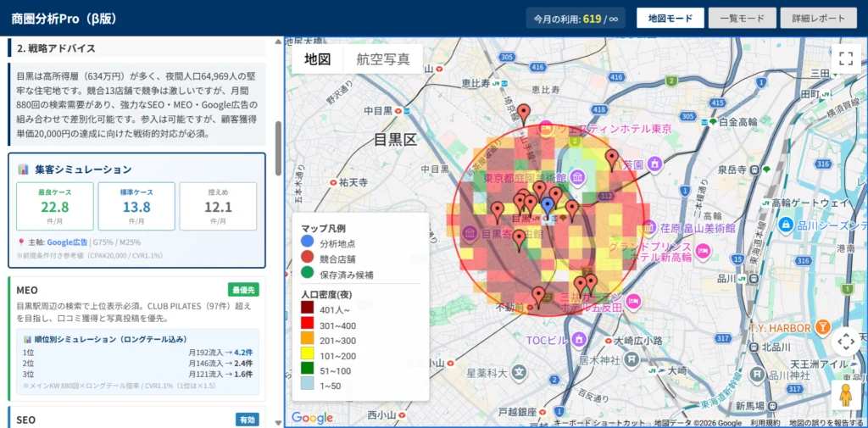Viewport: 868px width, 428px height.
Task: Click the 最優先 badge on MEO
Action: tap(243, 290)
